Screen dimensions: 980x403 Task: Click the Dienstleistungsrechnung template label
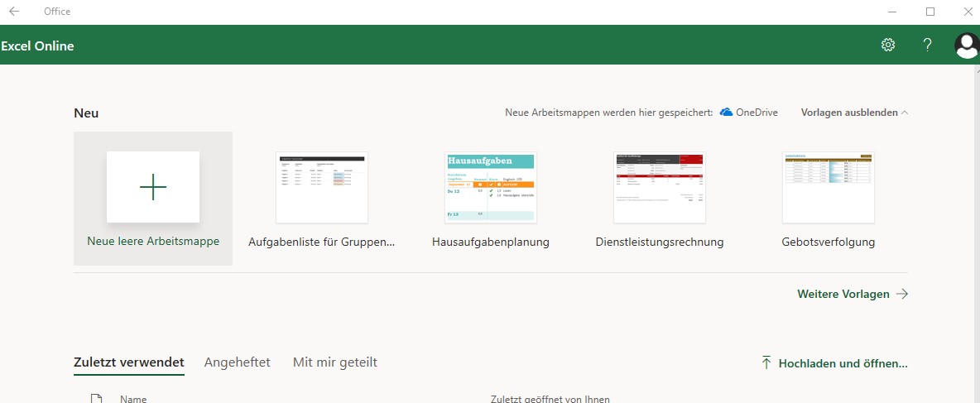pos(660,242)
